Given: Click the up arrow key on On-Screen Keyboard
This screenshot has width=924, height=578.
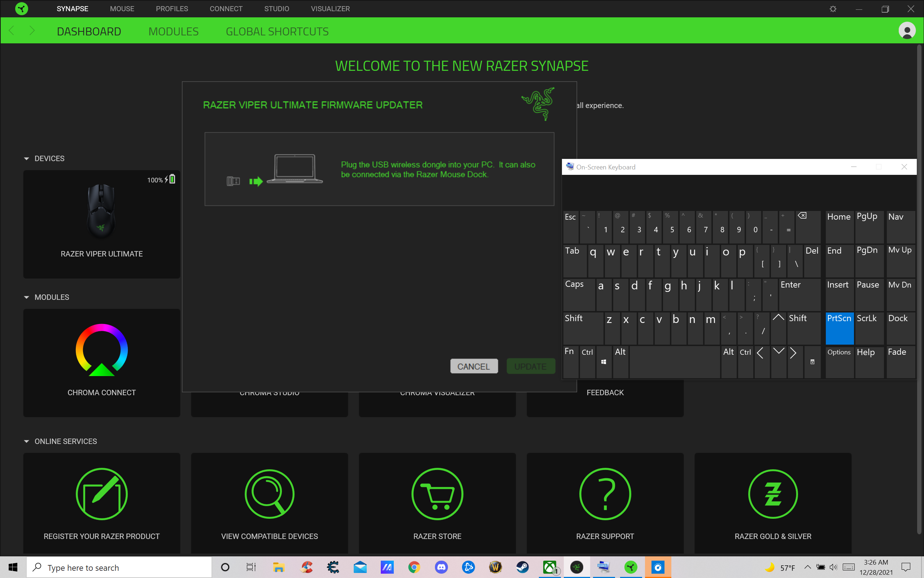Looking at the screenshot, I should [778, 328].
